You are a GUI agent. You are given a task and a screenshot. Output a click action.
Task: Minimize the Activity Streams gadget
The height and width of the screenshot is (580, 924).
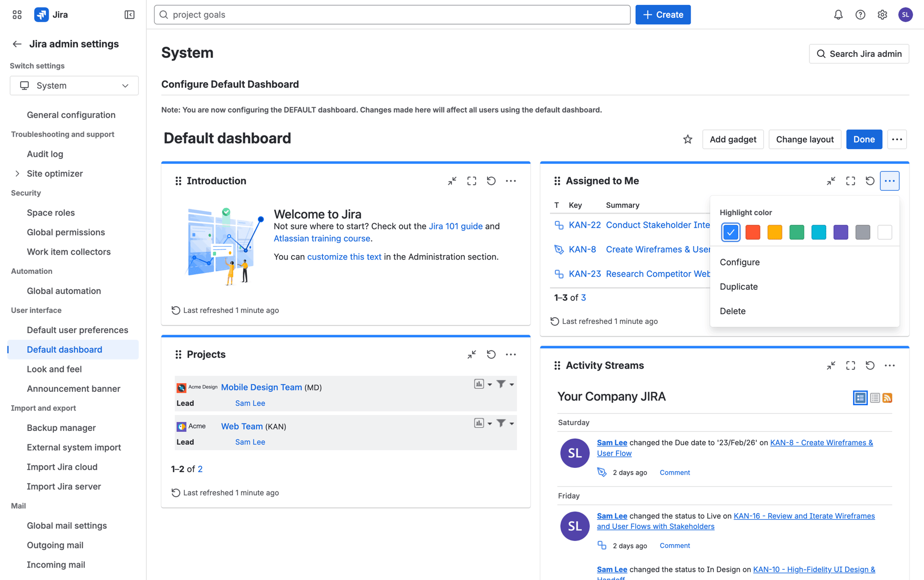tap(831, 366)
